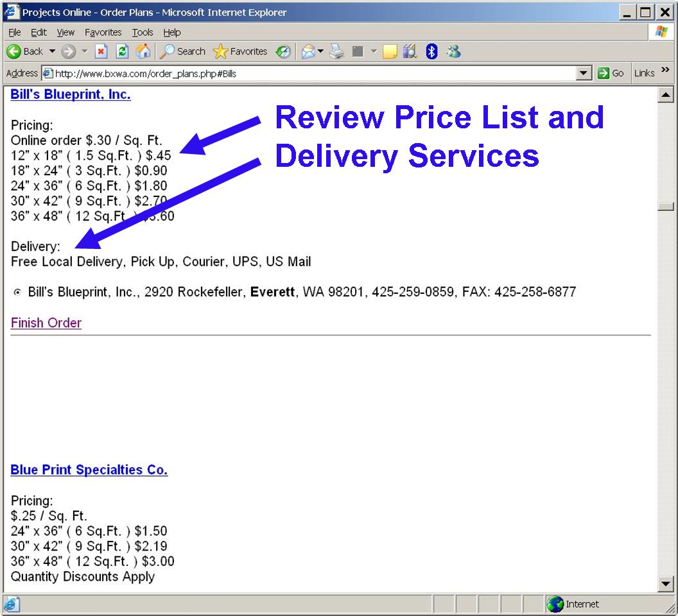Select the Bill's Blueprint Everett radio button
This screenshot has width=678, height=616.
pyautogui.click(x=17, y=292)
